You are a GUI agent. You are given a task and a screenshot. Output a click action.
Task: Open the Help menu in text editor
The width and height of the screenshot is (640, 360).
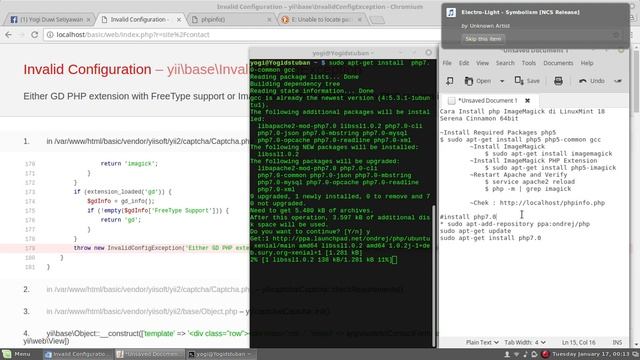click(x=587, y=63)
